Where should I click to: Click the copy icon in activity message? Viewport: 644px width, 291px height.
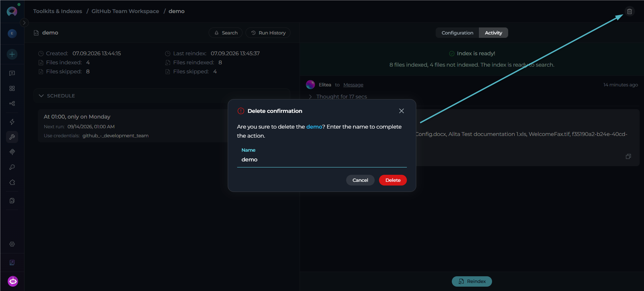pos(628,156)
